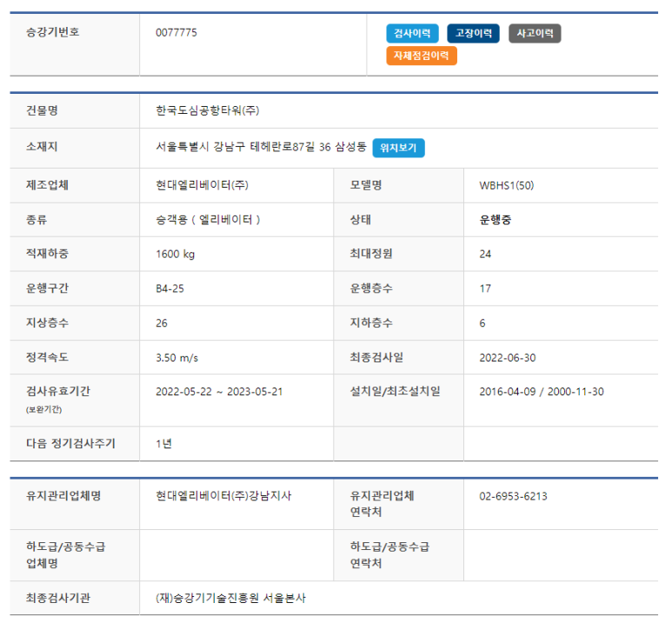
Task: Click the 승강기번호 label
Action: tap(53, 32)
